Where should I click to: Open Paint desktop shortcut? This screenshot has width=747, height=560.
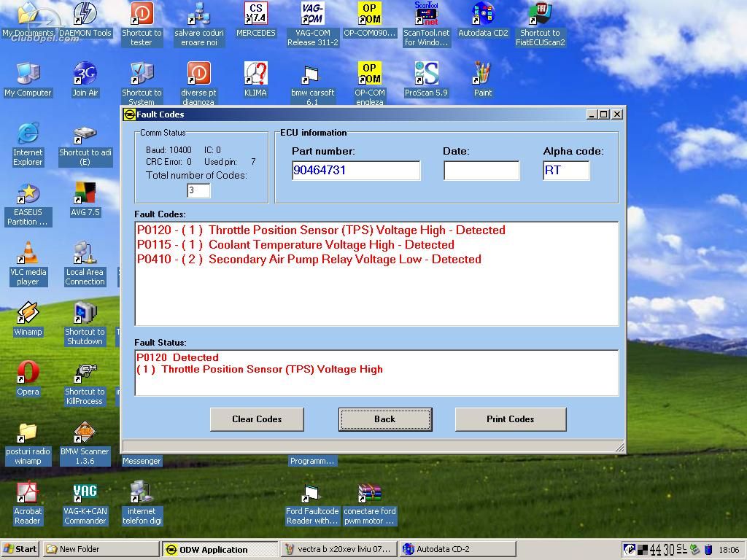click(x=483, y=80)
